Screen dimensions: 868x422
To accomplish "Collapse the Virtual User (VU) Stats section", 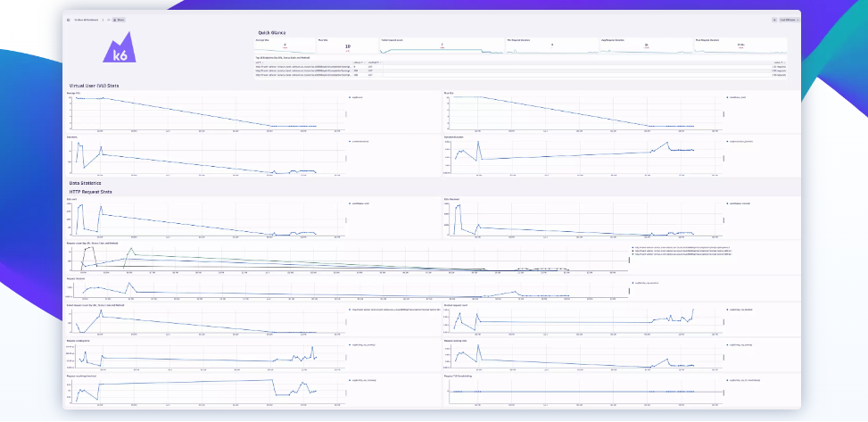I will (x=94, y=86).
